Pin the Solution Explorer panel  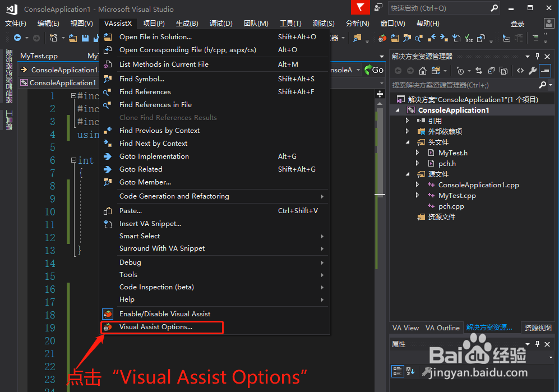click(x=537, y=56)
